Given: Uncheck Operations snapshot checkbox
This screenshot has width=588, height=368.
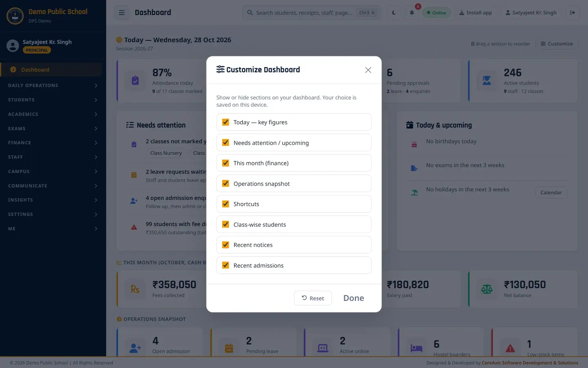Looking at the screenshot, I should (225, 183).
